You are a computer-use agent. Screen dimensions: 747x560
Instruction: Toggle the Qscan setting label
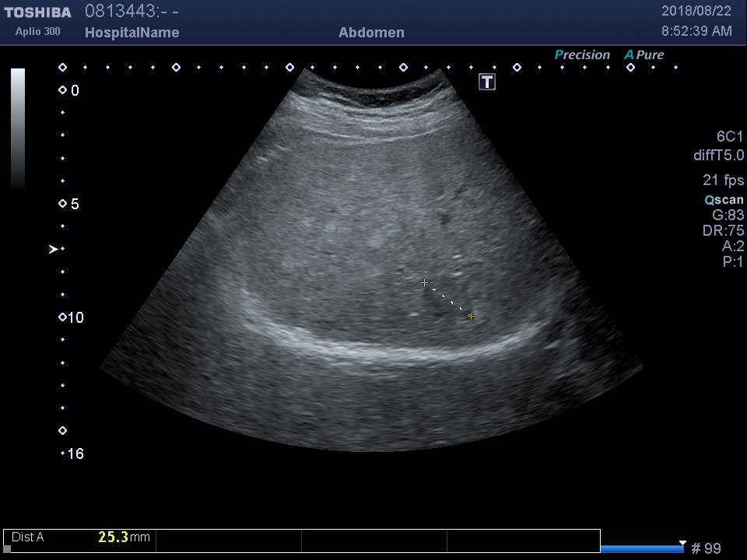724,200
